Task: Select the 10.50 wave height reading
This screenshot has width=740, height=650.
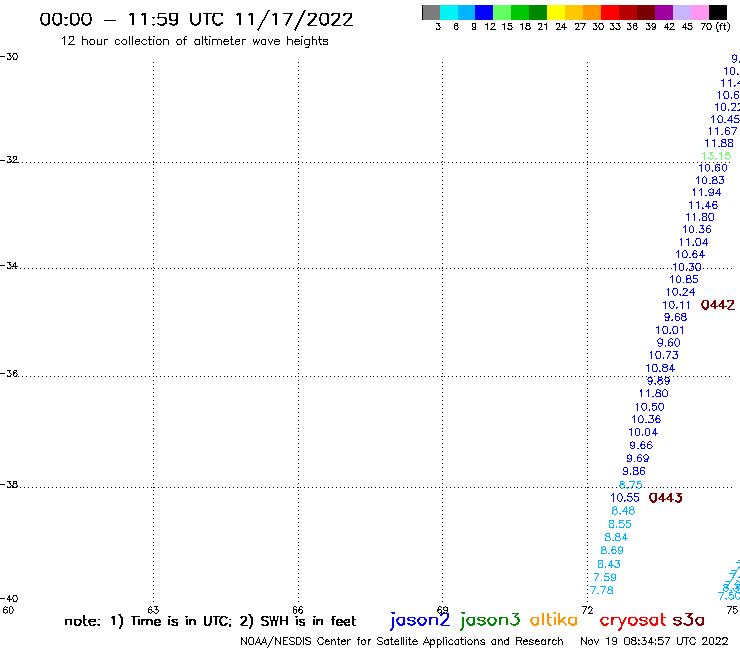Action: [649, 407]
